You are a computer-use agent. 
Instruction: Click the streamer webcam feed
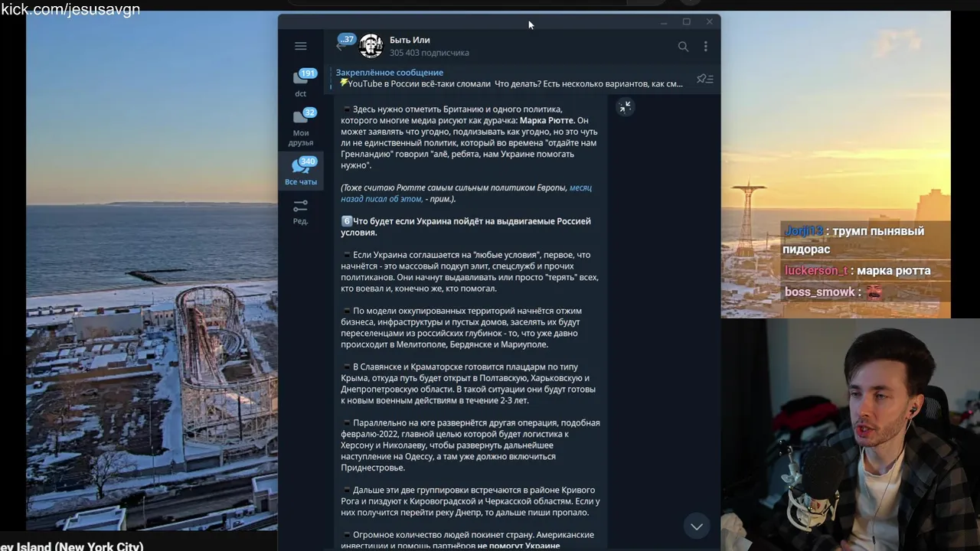(x=850, y=435)
